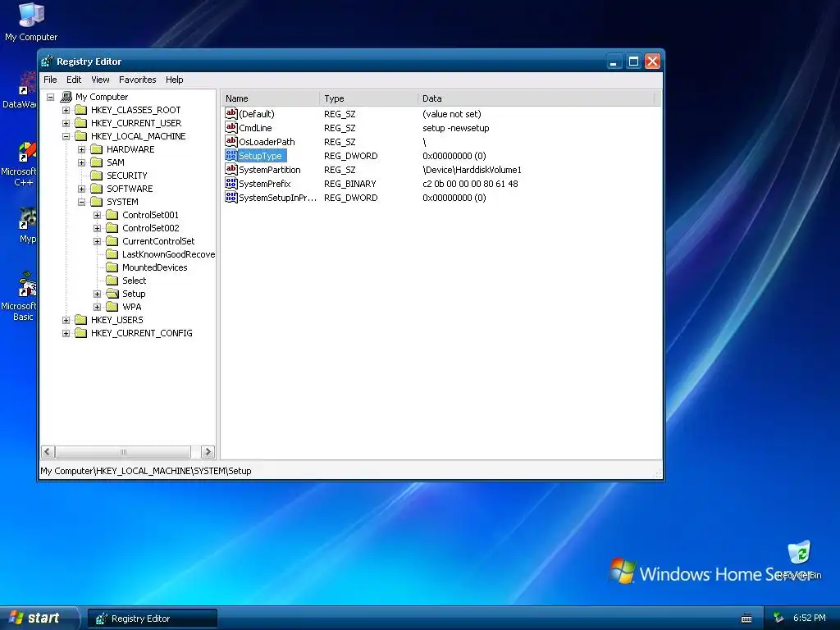This screenshot has width=840, height=630.
Task: Click the SystemSetupInPr... DWORD value icon
Action: point(231,197)
